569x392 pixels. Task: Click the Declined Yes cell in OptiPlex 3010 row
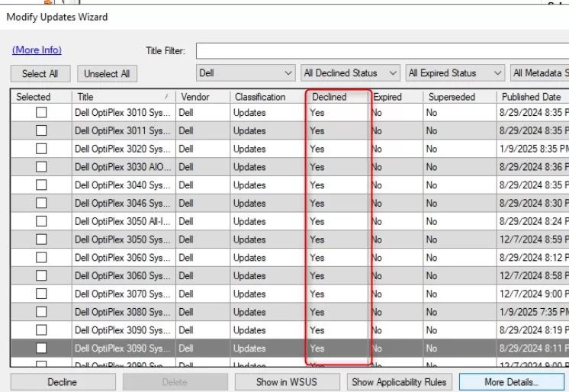[338, 113]
